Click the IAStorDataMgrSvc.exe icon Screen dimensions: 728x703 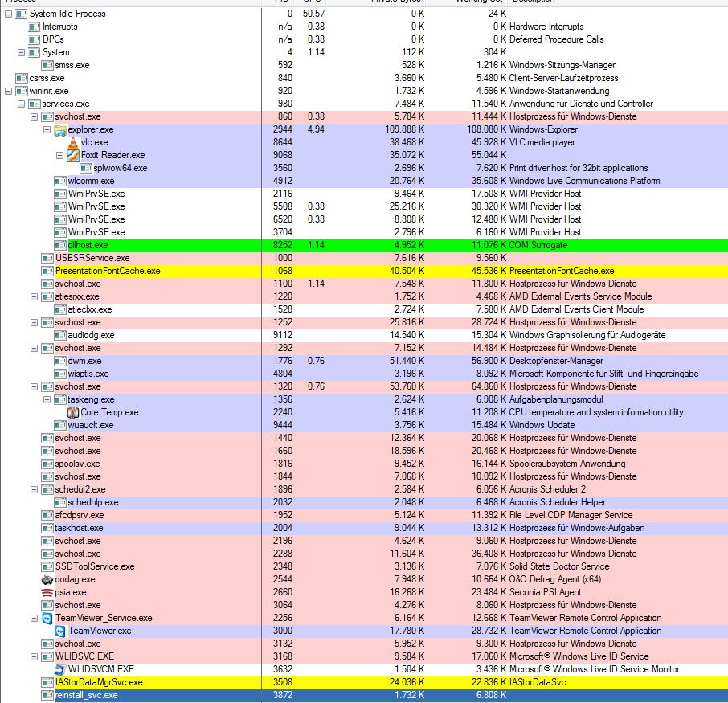point(47,683)
